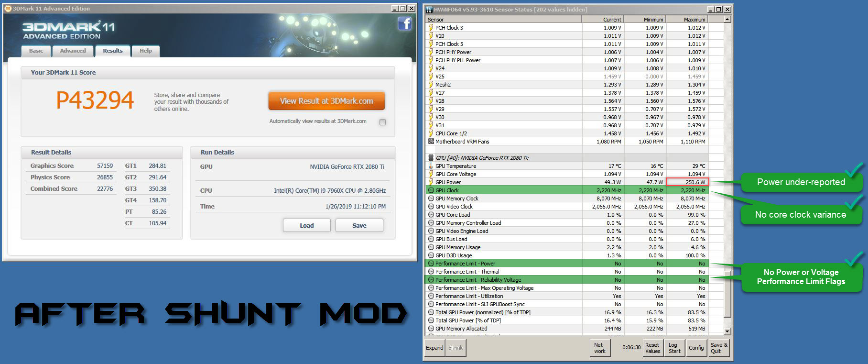Click the icon beside GPU Memory Usage
The width and height of the screenshot is (868, 364).
[431, 247]
